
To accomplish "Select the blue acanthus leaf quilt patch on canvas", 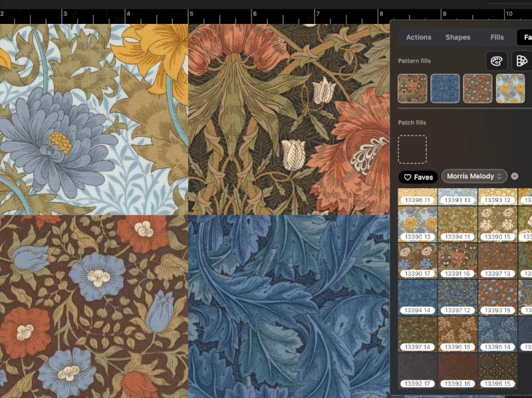I will pos(289,306).
